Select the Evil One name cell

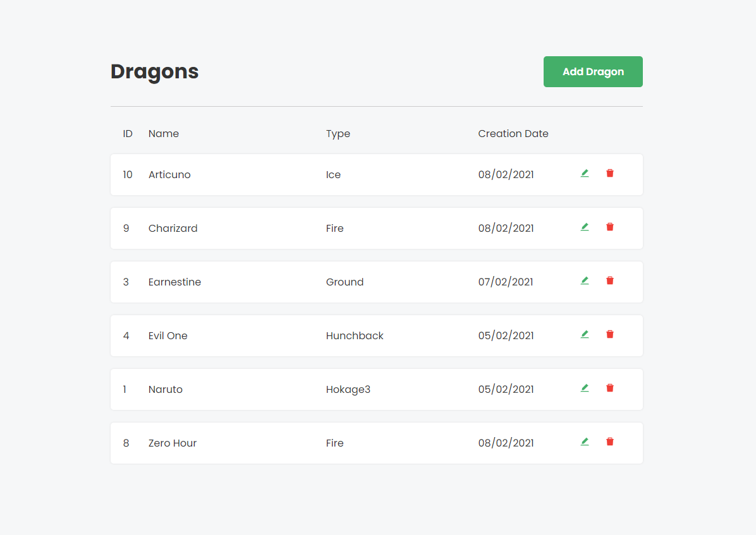pos(168,336)
